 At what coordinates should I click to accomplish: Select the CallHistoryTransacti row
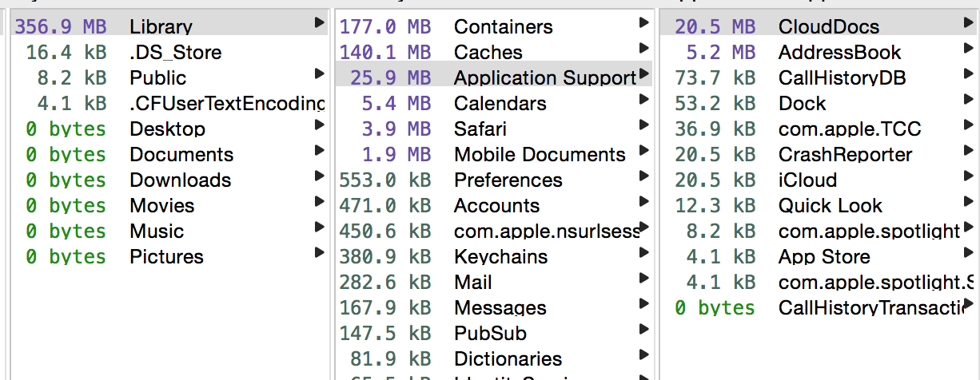(819, 308)
